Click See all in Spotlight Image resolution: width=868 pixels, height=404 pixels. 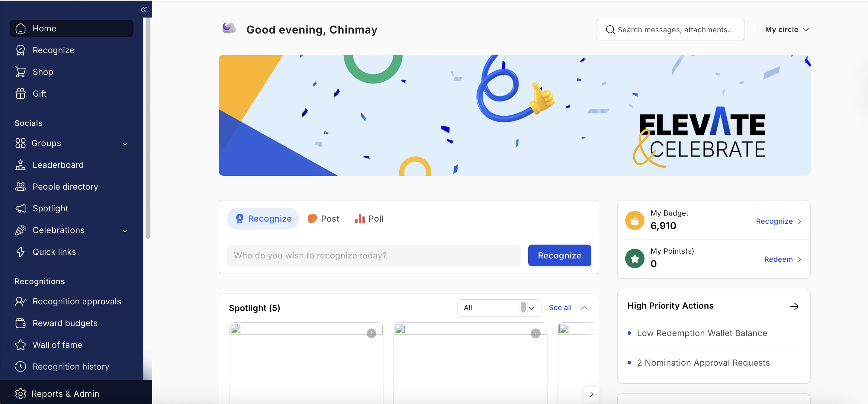[560, 308]
